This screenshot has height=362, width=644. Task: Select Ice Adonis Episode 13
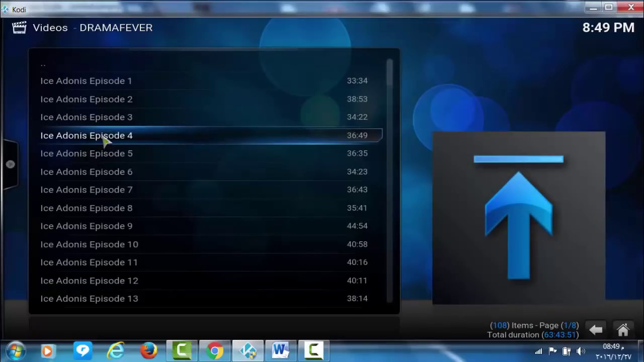click(x=89, y=298)
